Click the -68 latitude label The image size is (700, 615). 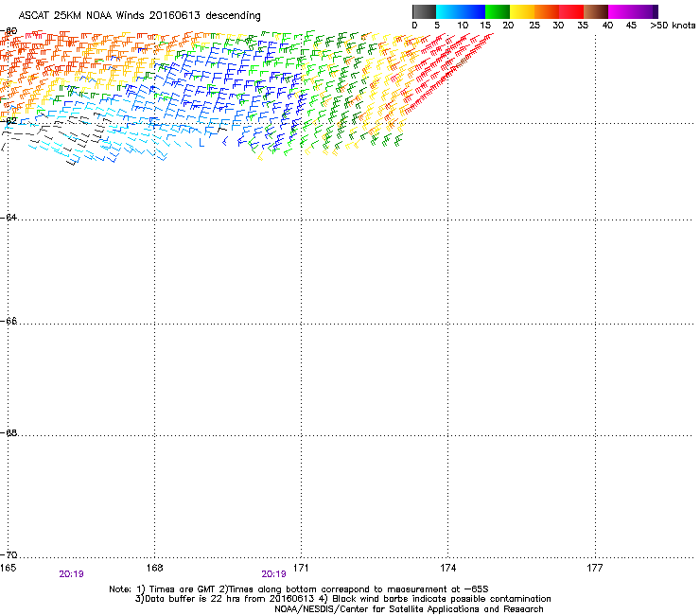9,433
